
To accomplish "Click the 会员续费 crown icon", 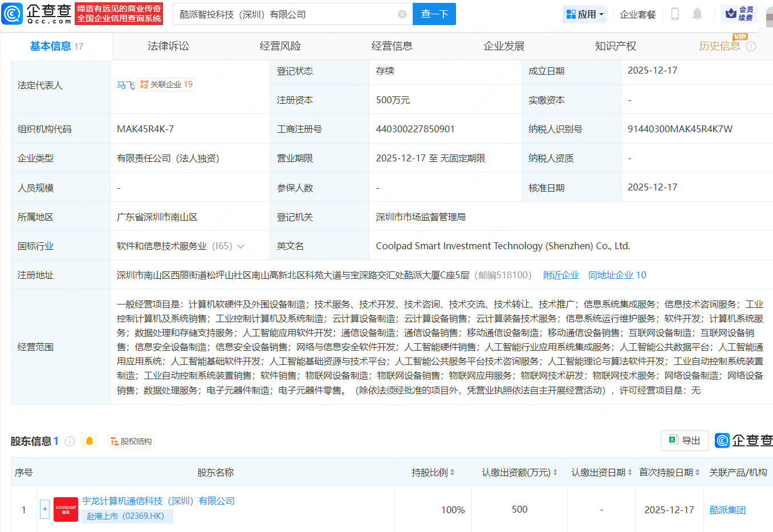I will tap(731, 14).
